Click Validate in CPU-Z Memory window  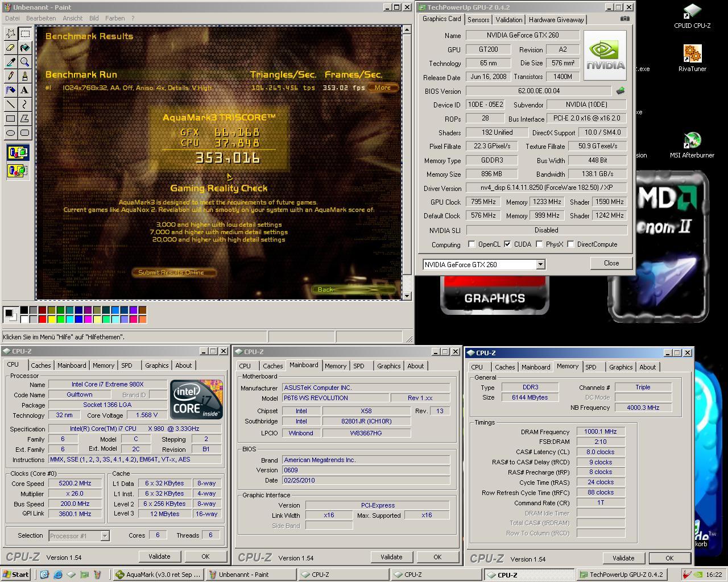623,558
